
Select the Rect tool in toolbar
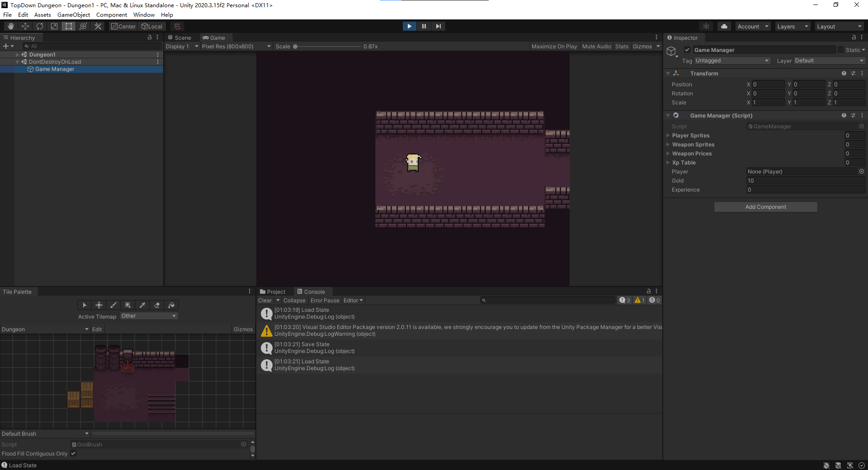coord(69,26)
